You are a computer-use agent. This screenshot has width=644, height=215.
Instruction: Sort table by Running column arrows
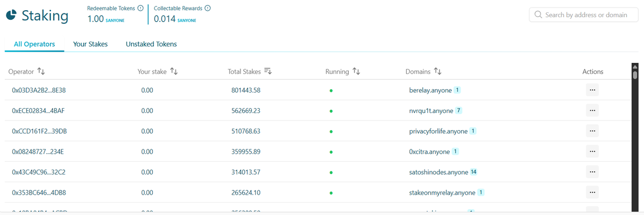click(x=356, y=71)
